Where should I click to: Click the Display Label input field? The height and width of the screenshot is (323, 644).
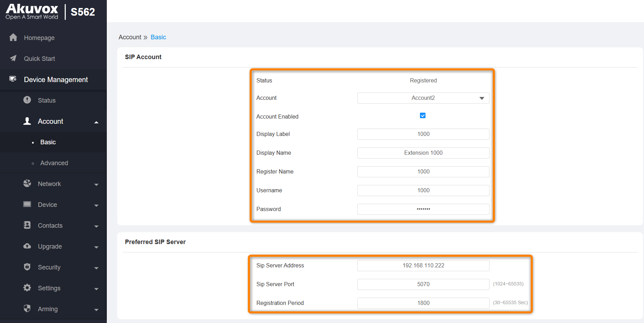(x=423, y=134)
